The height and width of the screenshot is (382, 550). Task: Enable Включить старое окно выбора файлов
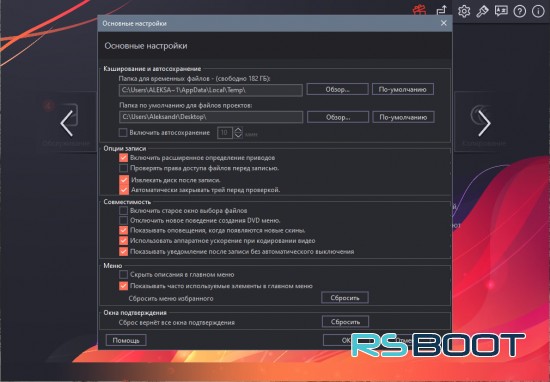[x=123, y=210]
